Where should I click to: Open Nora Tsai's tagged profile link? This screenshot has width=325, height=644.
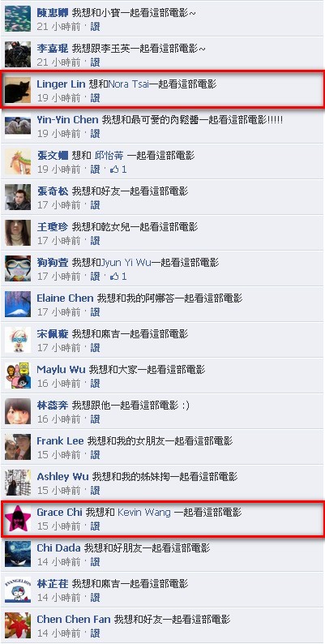coord(128,84)
